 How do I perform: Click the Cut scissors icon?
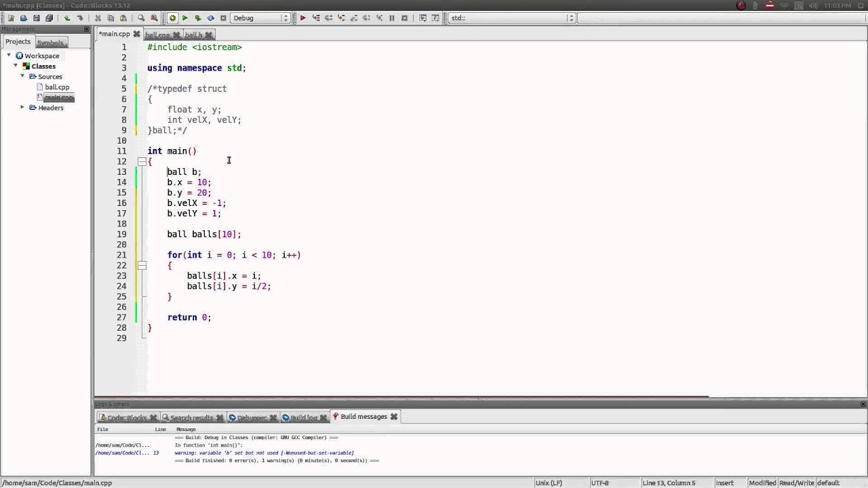coord(98,18)
